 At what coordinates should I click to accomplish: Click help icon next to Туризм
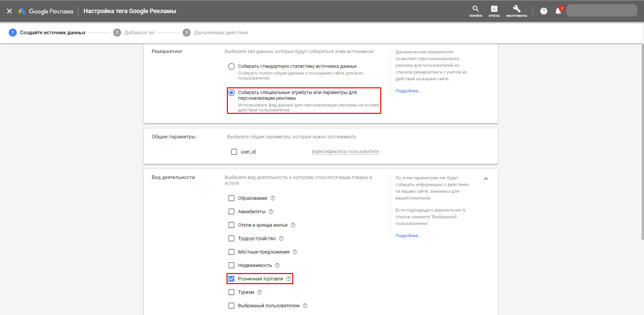point(259,292)
